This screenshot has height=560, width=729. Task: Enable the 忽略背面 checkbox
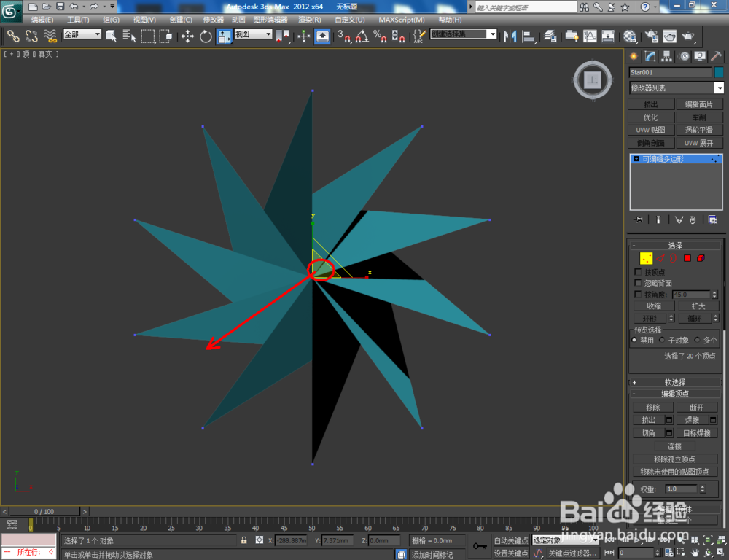(638, 283)
